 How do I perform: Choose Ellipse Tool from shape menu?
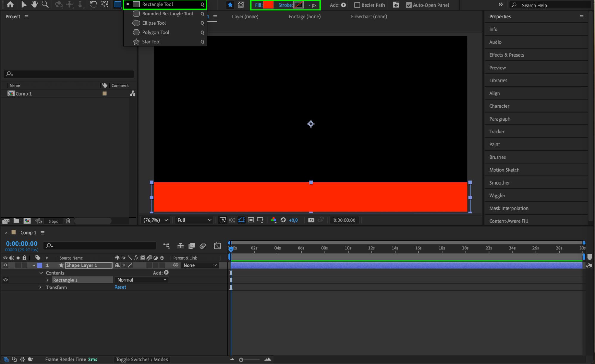click(x=154, y=23)
